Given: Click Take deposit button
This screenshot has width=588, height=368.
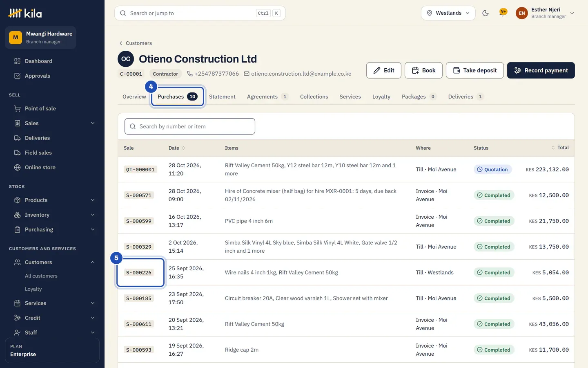Looking at the screenshot, I should (475, 70).
